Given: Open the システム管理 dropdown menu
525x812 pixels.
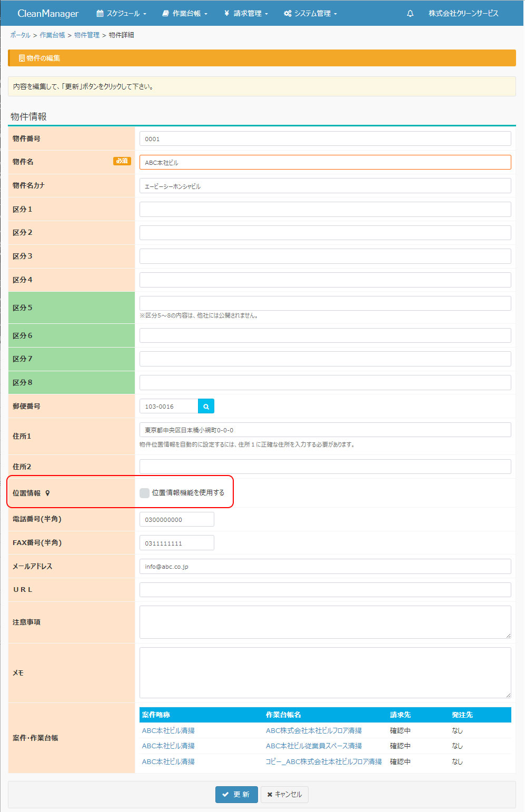Looking at the screenshot, I should click(x=310, y=13).
